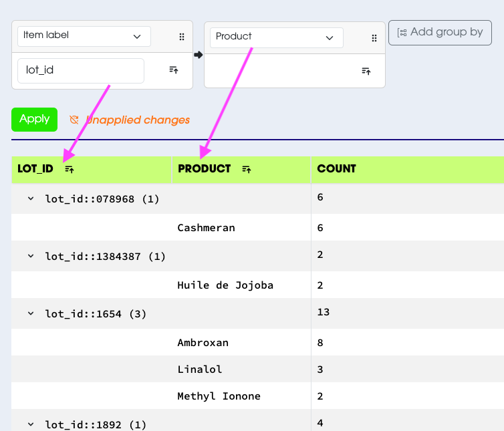The height and width of the screenshot is (431, 504).
Task: Click sort icon in Item label card
Action: point(174,69)
